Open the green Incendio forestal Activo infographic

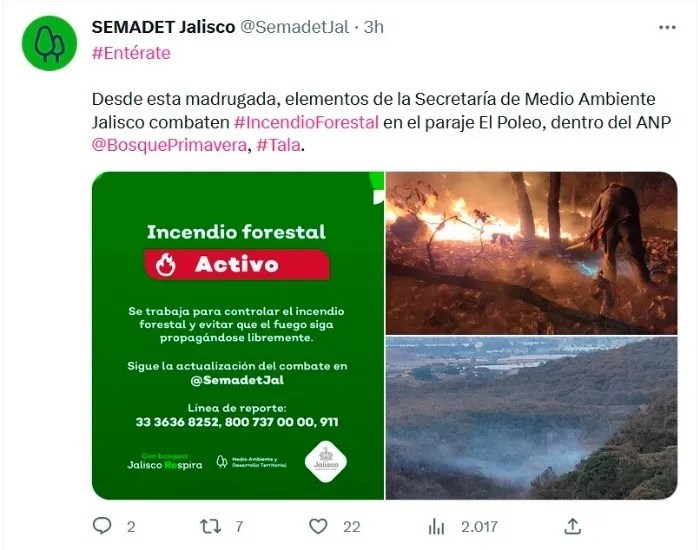click(238, 335)
